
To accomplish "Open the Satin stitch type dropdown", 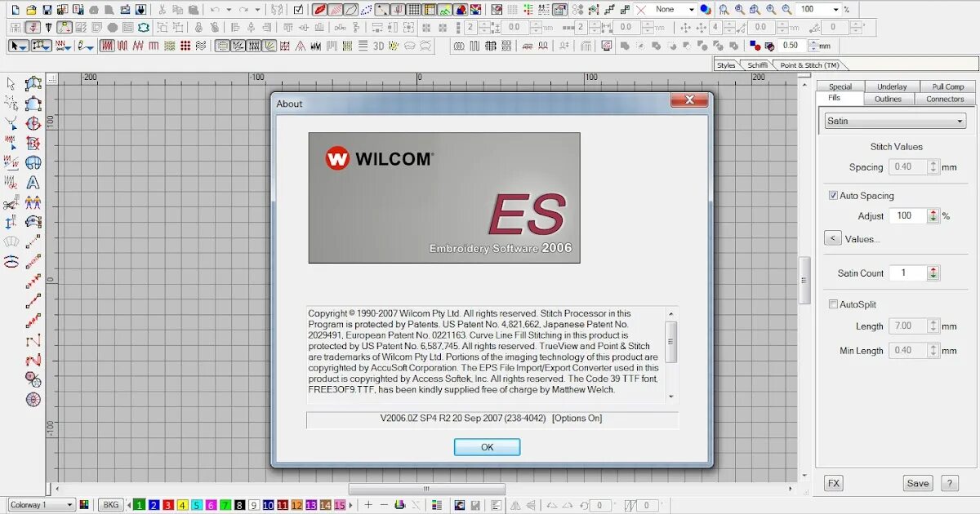I will click(x=895, y=121).
